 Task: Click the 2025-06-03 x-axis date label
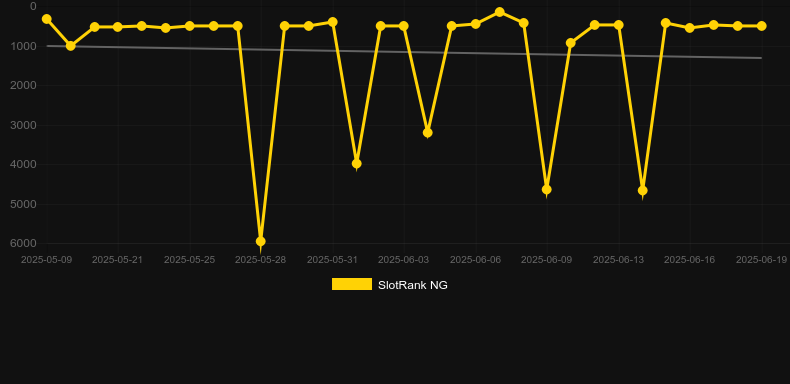404,260
